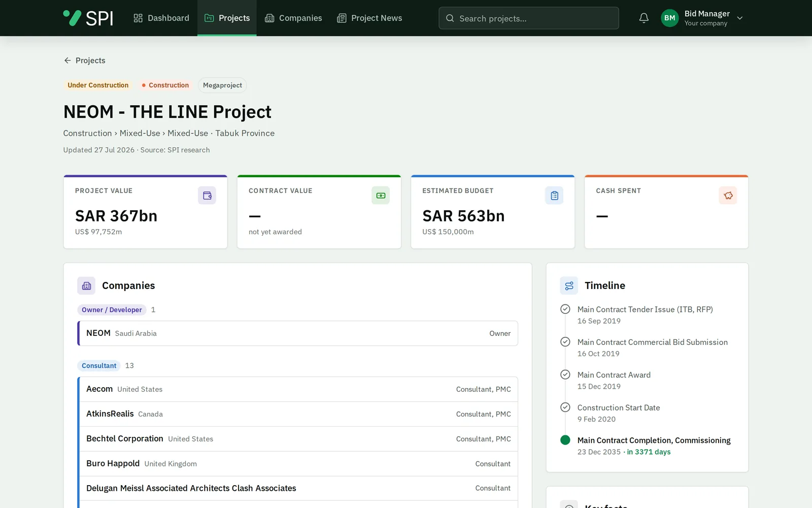
Task: Click the Timeline section icon
Action: point(569,285)
